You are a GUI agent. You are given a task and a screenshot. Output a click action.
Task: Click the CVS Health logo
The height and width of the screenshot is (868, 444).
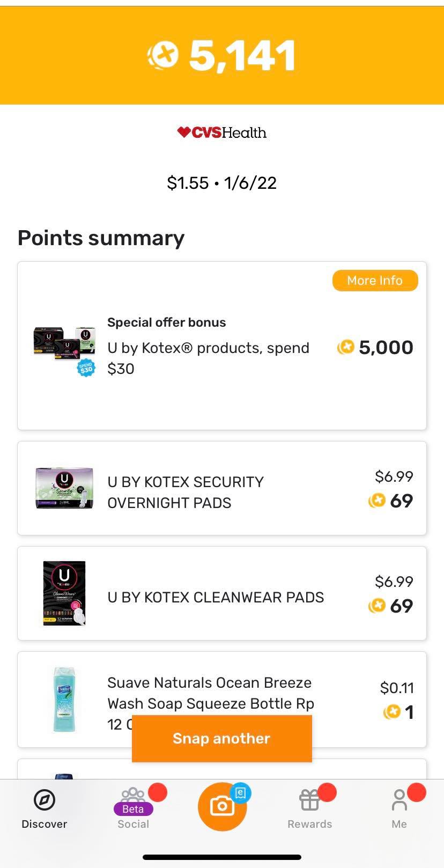pyautogui.click(x=222, y=133)
